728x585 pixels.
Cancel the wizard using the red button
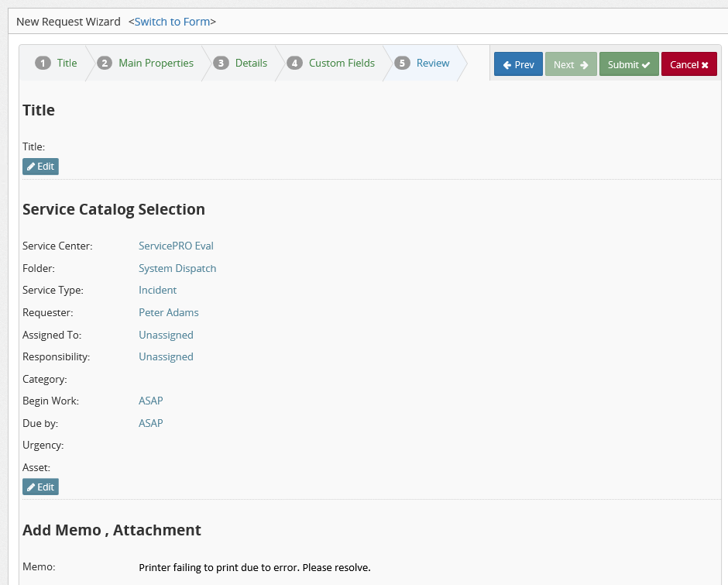689,64
